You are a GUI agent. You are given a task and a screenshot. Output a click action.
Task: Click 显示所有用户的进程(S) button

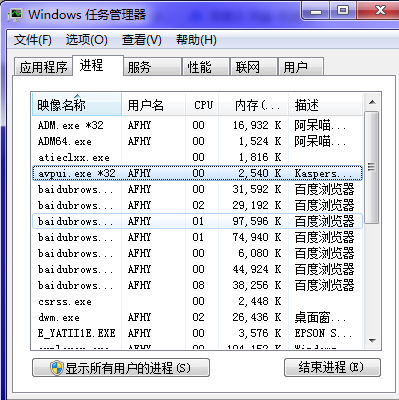point(121,368)
